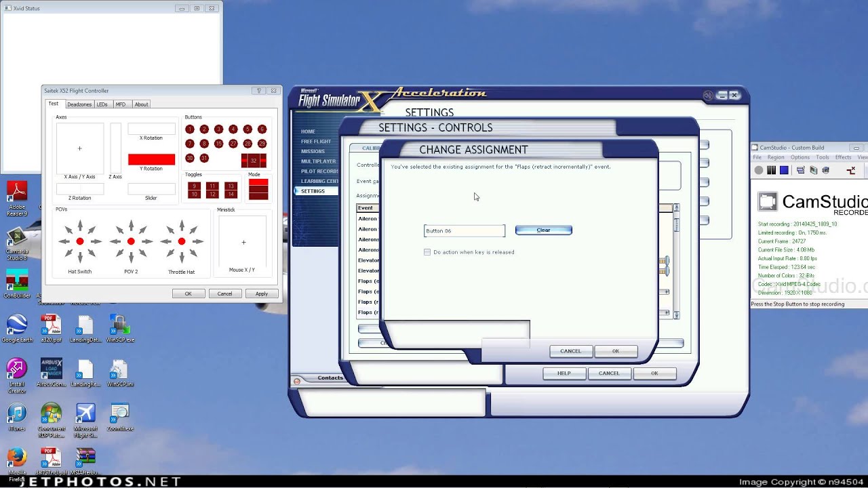
Task: Click Ministick Mouse X / Y box
Action: 242,242
